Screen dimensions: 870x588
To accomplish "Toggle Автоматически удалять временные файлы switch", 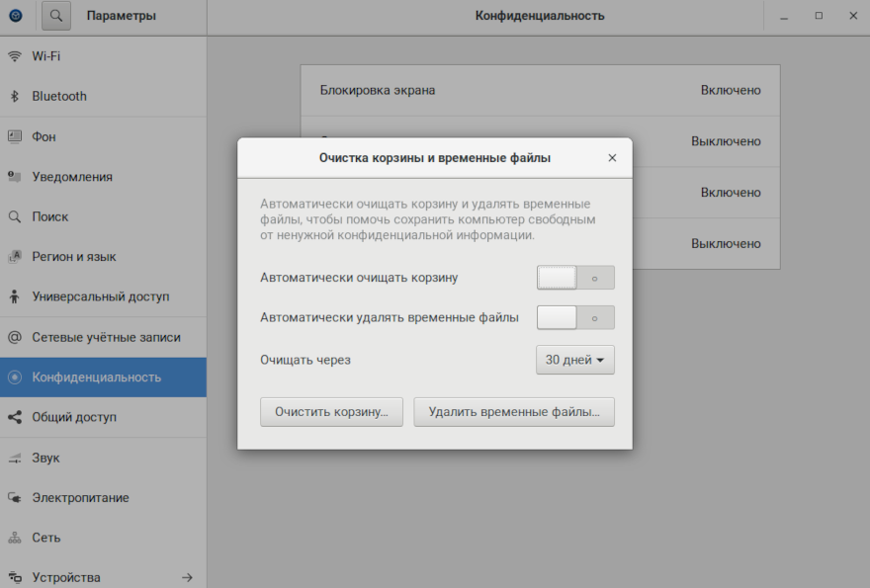I will pos(575,318).
